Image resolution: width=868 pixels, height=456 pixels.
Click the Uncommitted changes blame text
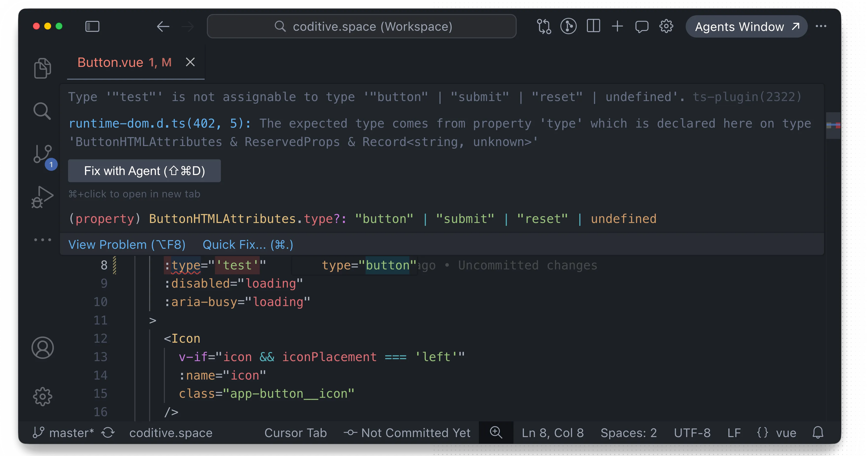[528, 265]
